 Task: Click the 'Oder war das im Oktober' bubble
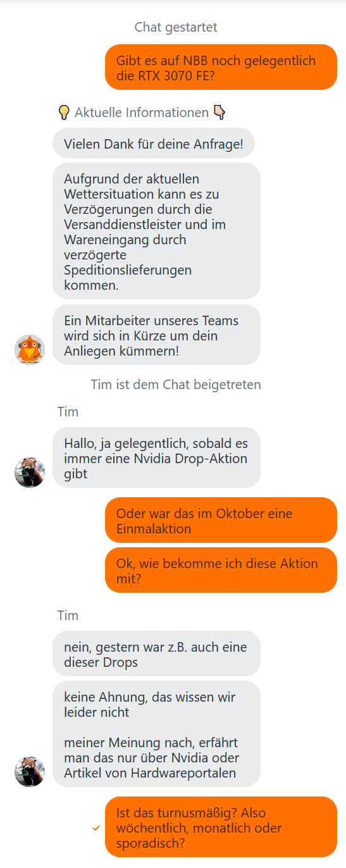click(221, 520)
